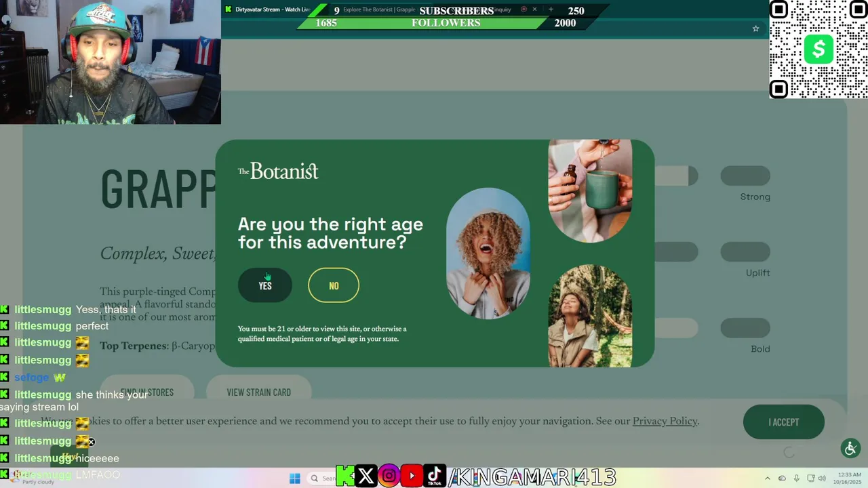Click the Kick favicon on first tab
This screenshot has height=488, width=868.
229,9
